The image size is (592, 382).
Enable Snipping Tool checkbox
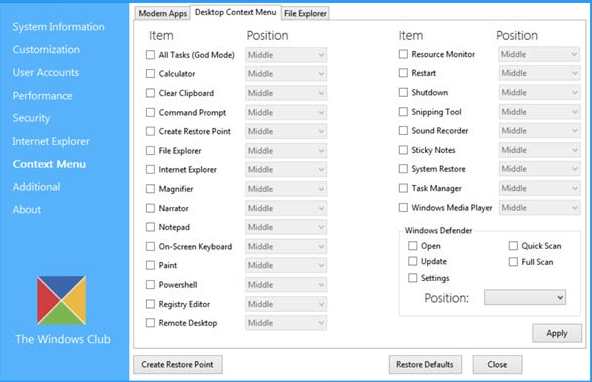pyautogui.click(x=403, y=112)
